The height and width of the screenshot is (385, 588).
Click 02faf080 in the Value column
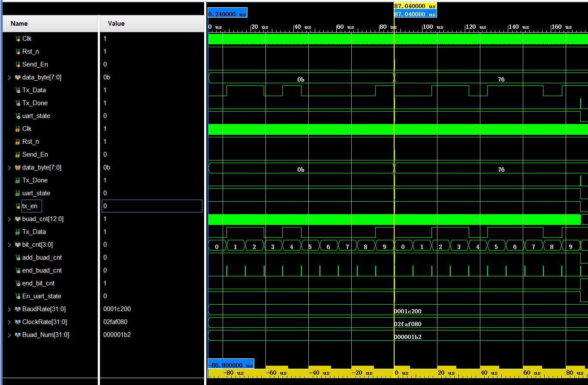click(x=115, y=322)
